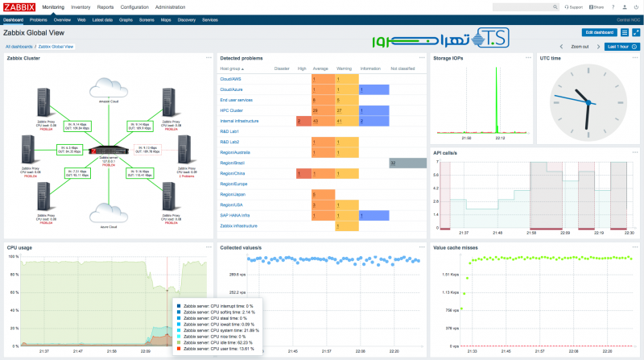Open Detected problems widget three-dot menu
The image size is (644, 360).
(x=422, y=58)
